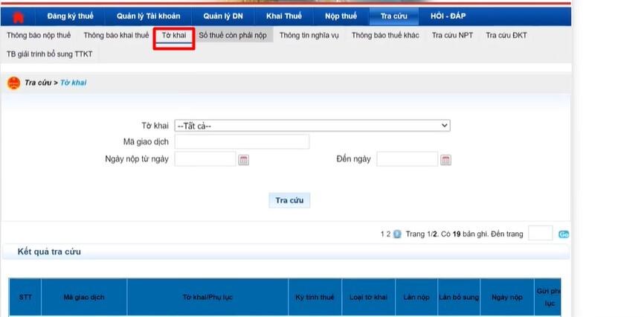Screen dimensions: 644x317
Task: Open the Tờ khai type dropdown
Action: click(312, 126)
